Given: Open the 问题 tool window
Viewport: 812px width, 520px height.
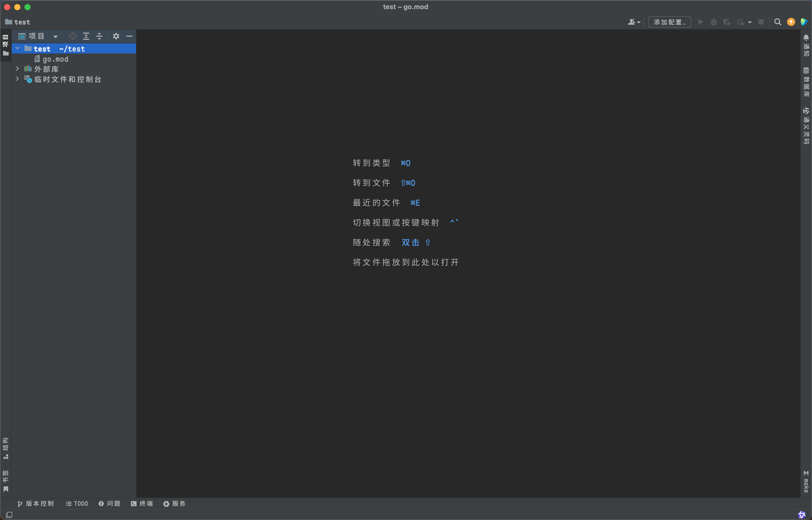Looking at the screenshot, I should 109,503.
